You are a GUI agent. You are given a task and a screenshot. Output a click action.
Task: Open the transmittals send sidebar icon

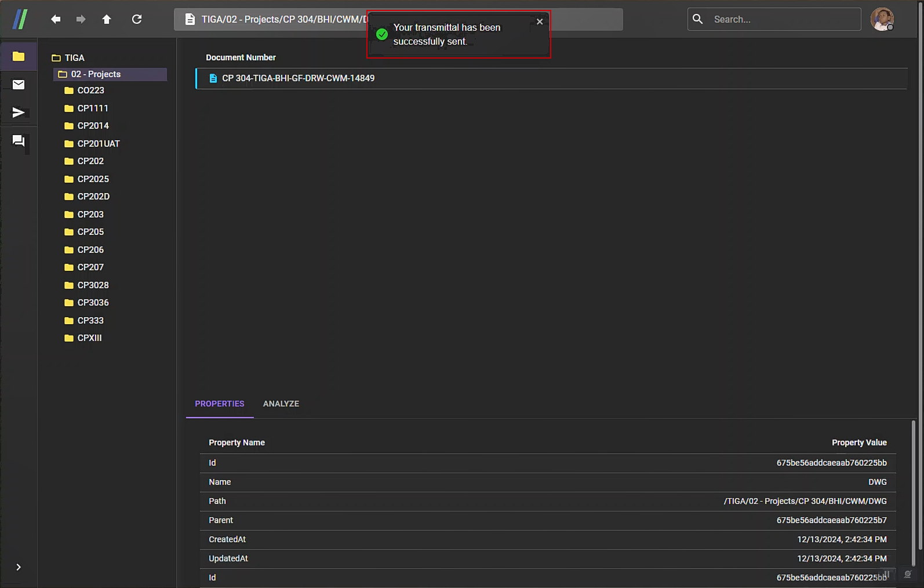tap(19, 112)
